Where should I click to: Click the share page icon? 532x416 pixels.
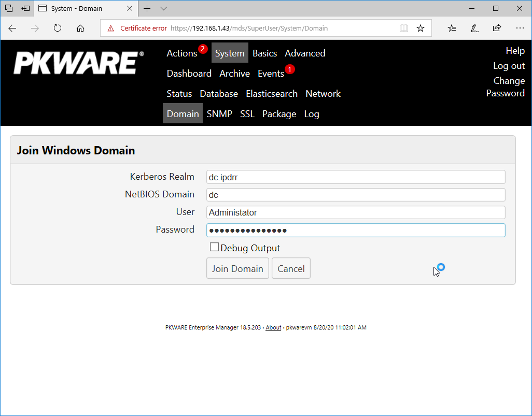pos(497,28)
